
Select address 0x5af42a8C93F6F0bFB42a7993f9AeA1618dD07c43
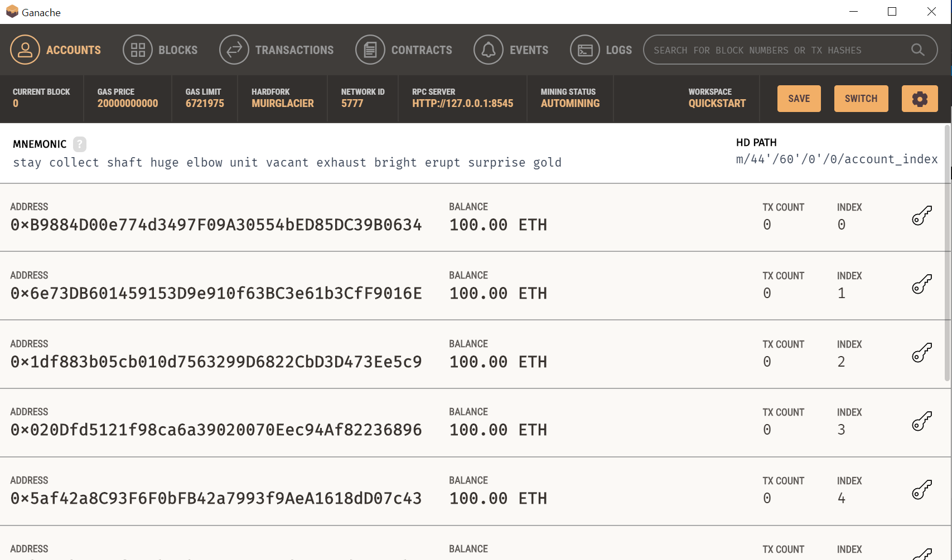coord(216,498)
